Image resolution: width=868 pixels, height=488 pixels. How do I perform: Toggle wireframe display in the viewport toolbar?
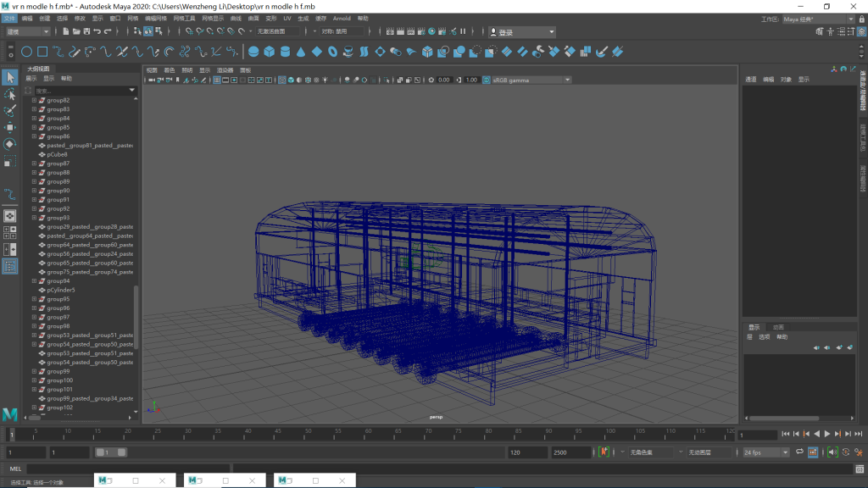[x=282, y=80]
